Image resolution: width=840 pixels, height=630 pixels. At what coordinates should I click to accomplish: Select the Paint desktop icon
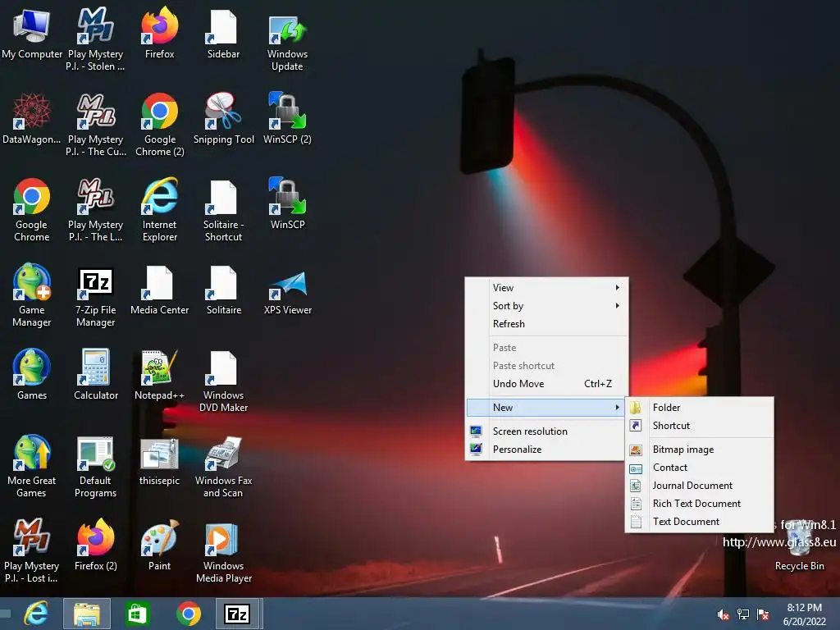160,545
